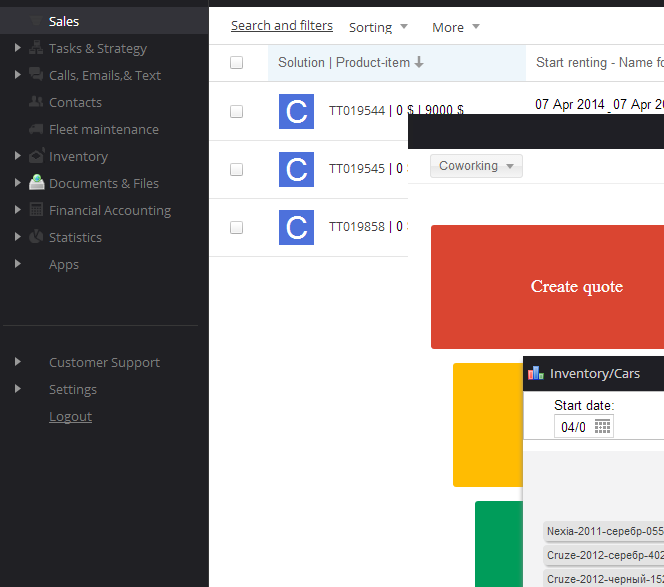Click the 07 Apr 2014 date cell
Viewport: 664px width, 587px height.
pos(599,104)
